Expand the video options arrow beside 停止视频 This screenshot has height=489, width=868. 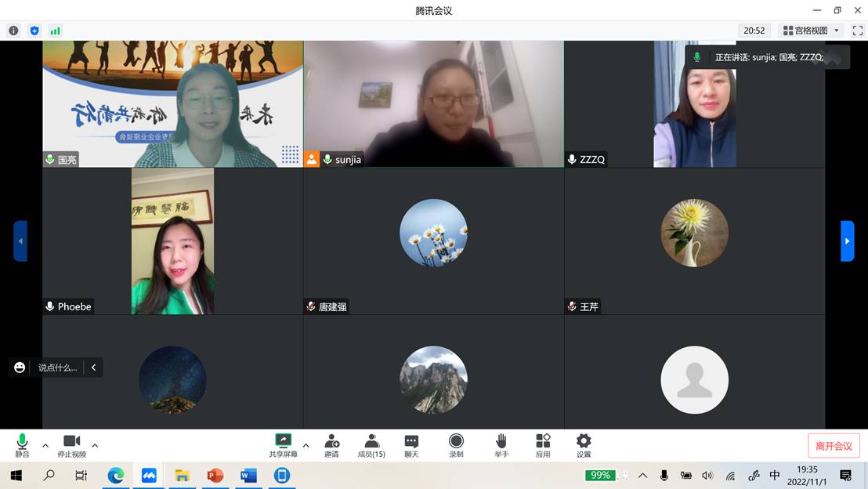(x=95, y=445)
